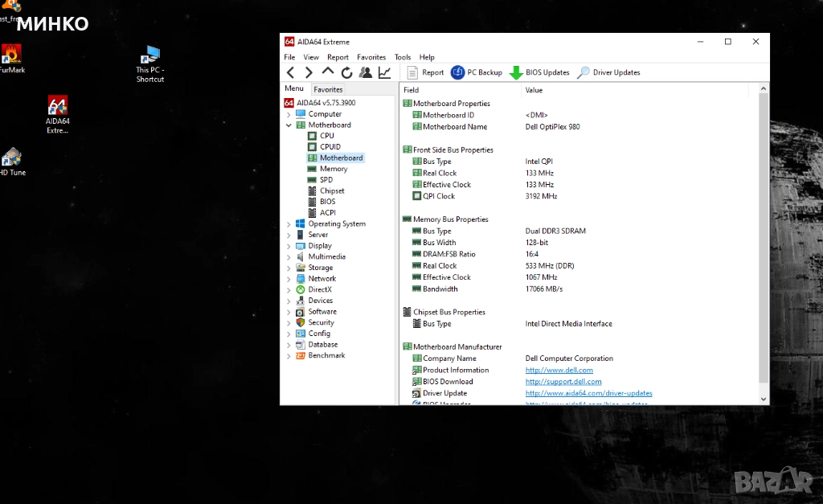Open PC Backup from toolbar

(477, 72)
